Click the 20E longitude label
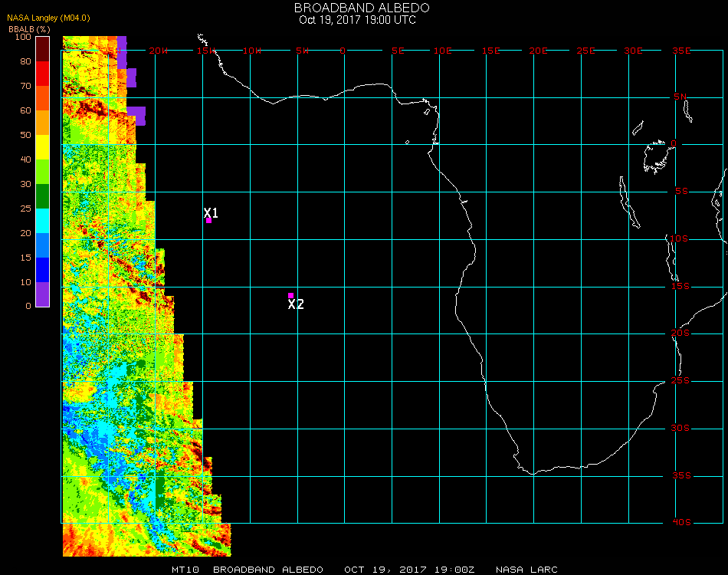 538,51
